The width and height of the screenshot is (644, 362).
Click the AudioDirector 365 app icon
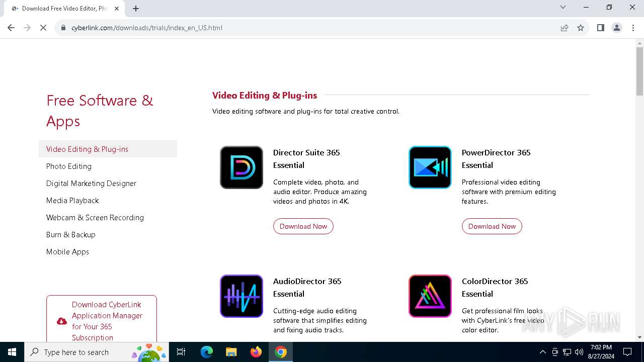tap(242, 296)
